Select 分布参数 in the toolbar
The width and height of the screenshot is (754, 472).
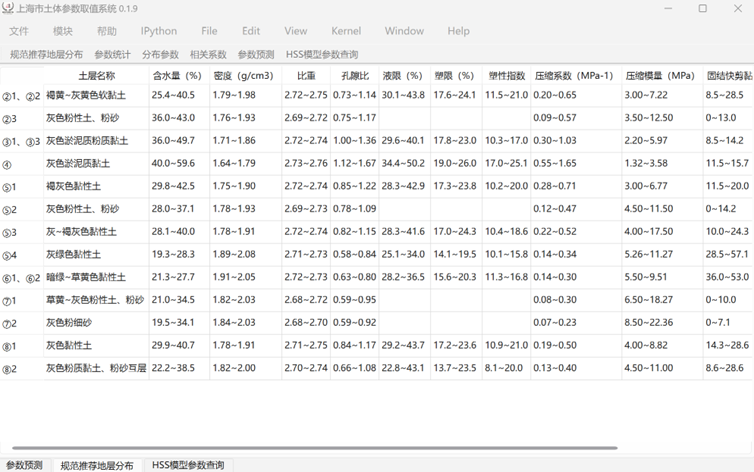click(x=160, y=55)
